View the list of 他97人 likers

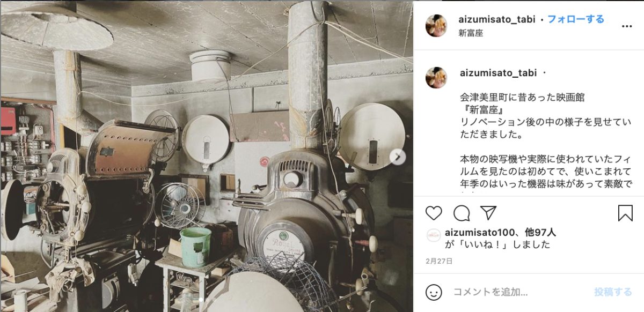point(540,233)
